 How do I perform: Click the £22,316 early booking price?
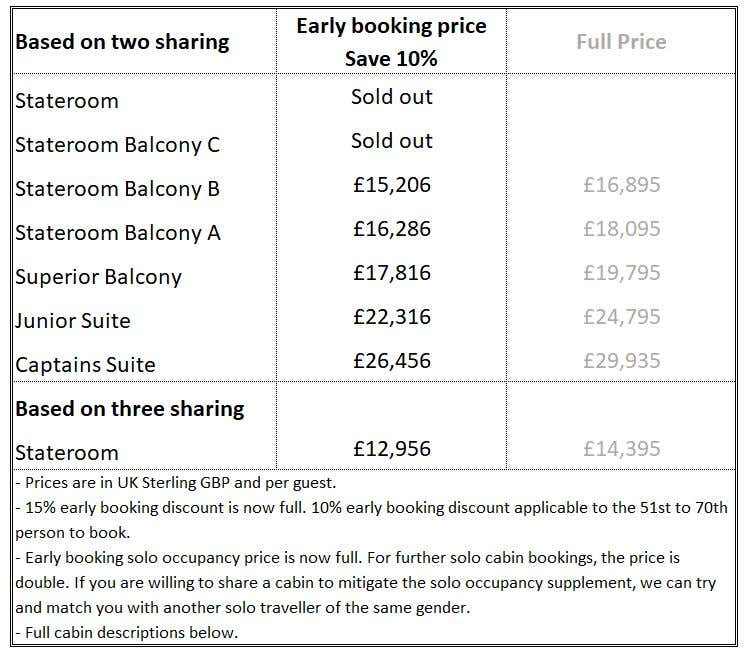pos(391,317)
